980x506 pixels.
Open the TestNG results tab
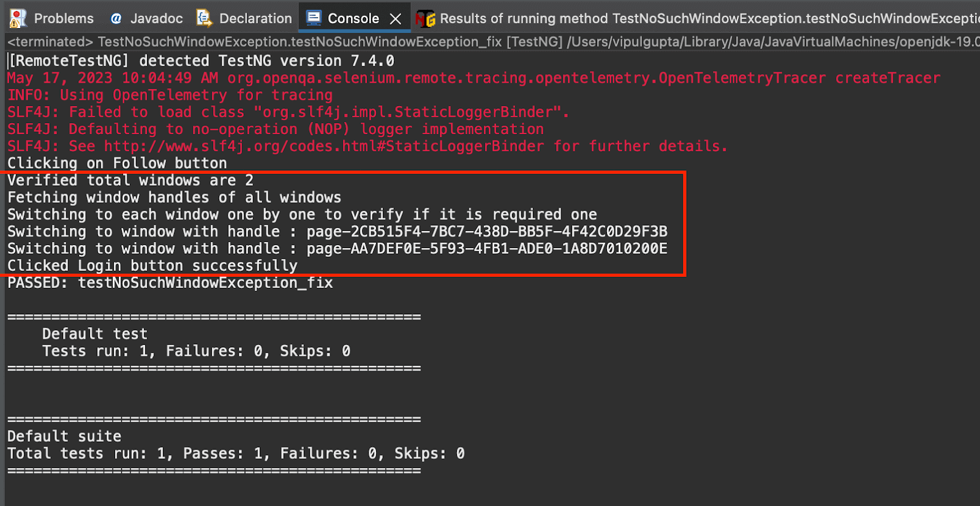(x=697, y=18)
